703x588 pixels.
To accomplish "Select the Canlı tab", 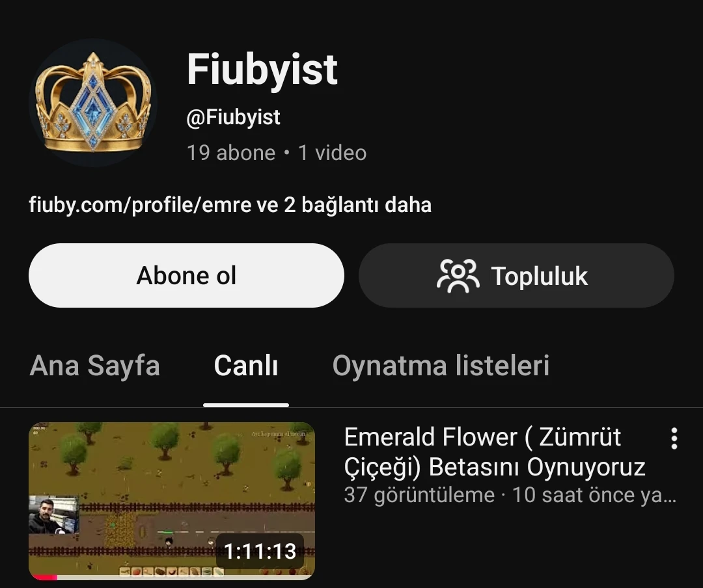I will (x=245, y=366).
